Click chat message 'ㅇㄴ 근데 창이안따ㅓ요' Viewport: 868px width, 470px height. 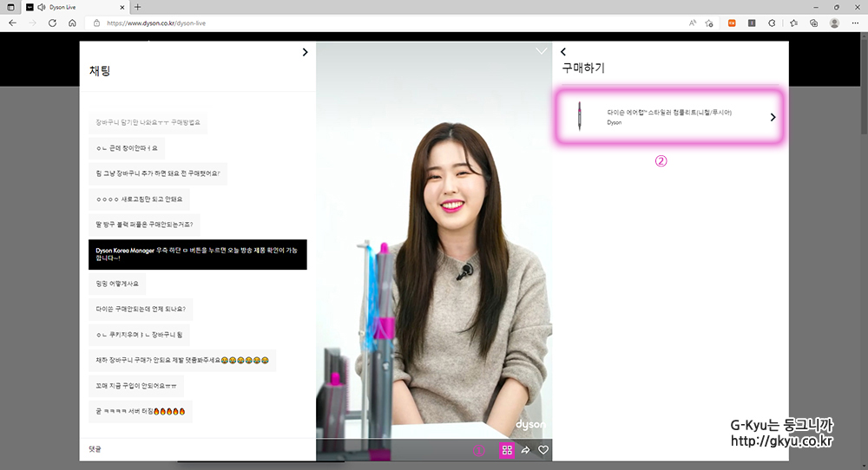click(127, 148)
